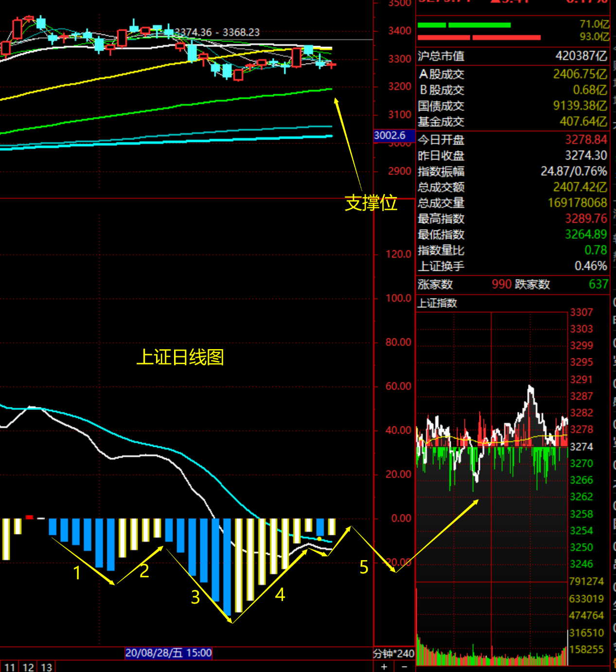This screenshot has height=672, width=616.
Task: Click the 上证换手 value 0.46%
Action: pos(591,266)
